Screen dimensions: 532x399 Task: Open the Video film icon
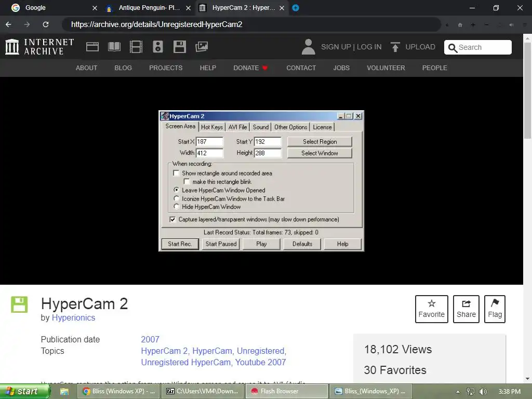click(x=136, y=47)
